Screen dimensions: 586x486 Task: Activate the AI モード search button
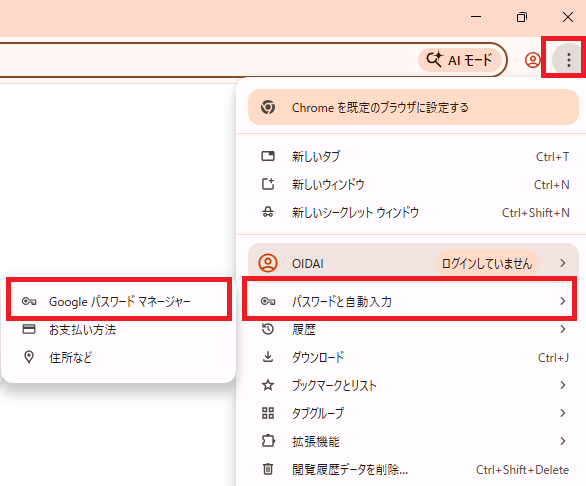pyautogui.click(x=459, y=60)
